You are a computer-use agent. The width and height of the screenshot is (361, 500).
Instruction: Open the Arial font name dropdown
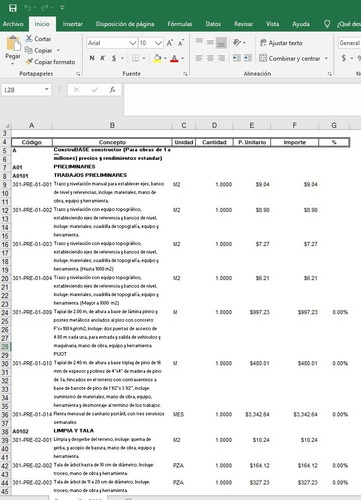[132, 43]
